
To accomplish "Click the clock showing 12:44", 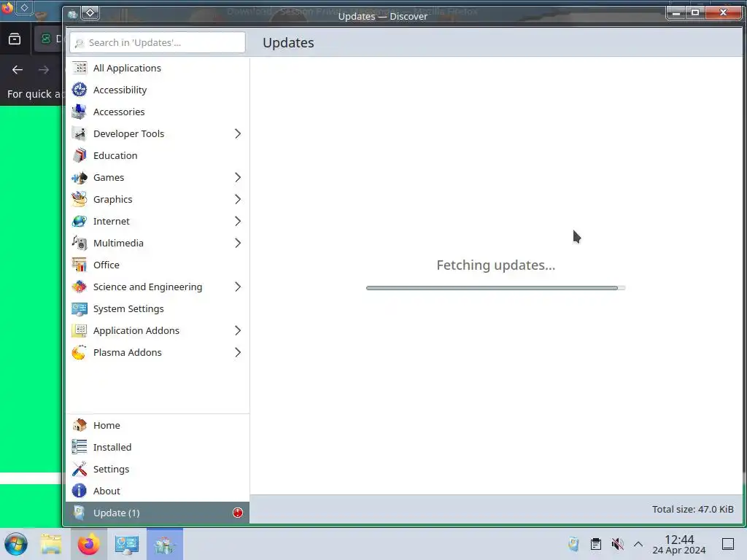I will pos(679,540).
